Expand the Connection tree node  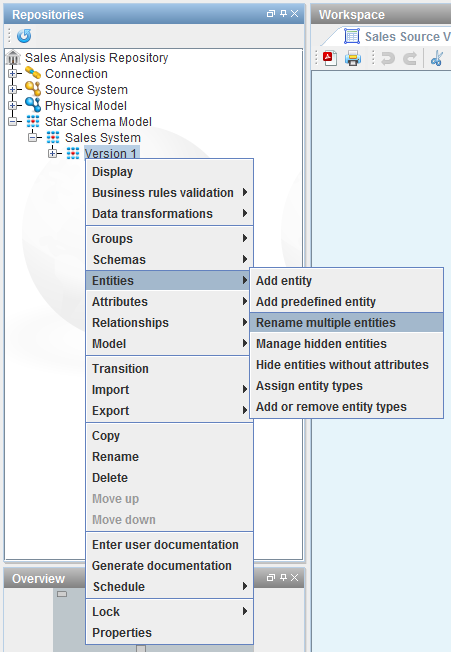click(x=12, y=74)
